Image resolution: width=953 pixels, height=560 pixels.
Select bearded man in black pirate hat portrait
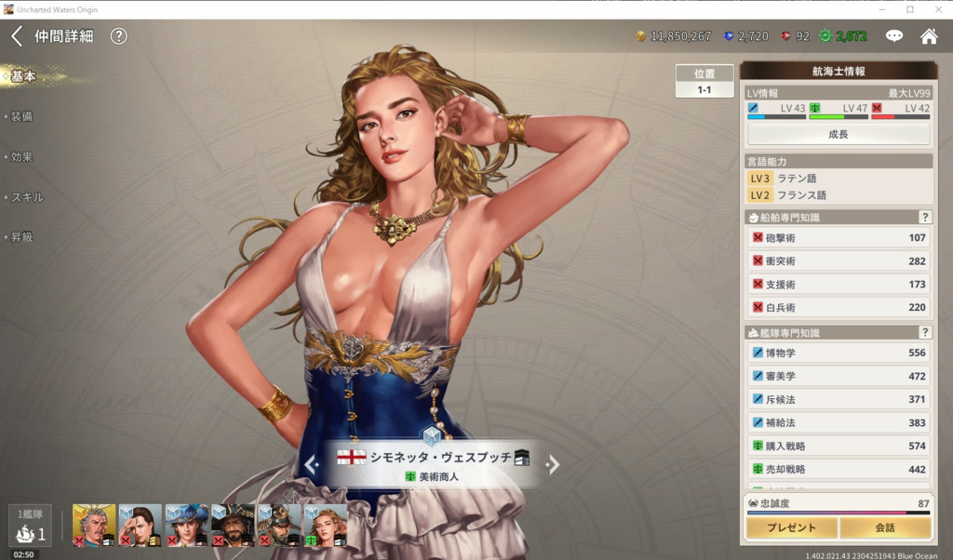pyautogui.click(x=233, y=526)
